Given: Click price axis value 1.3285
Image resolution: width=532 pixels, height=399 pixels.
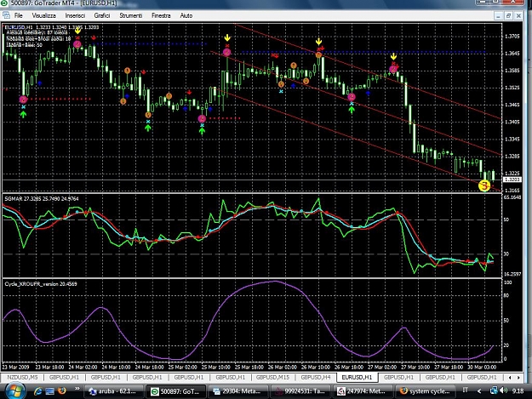Looking at the screenshot, I should tap(512, 157).
